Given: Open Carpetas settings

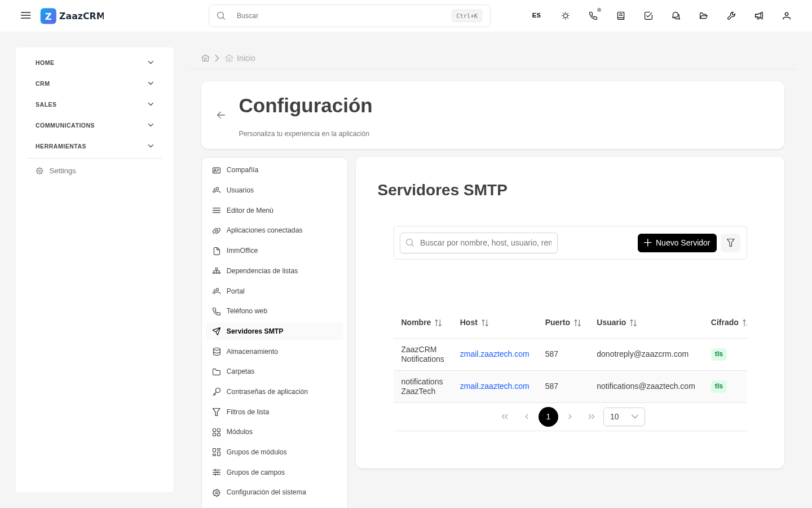Looking at the screenshot, I should click(x=275, y=371).
